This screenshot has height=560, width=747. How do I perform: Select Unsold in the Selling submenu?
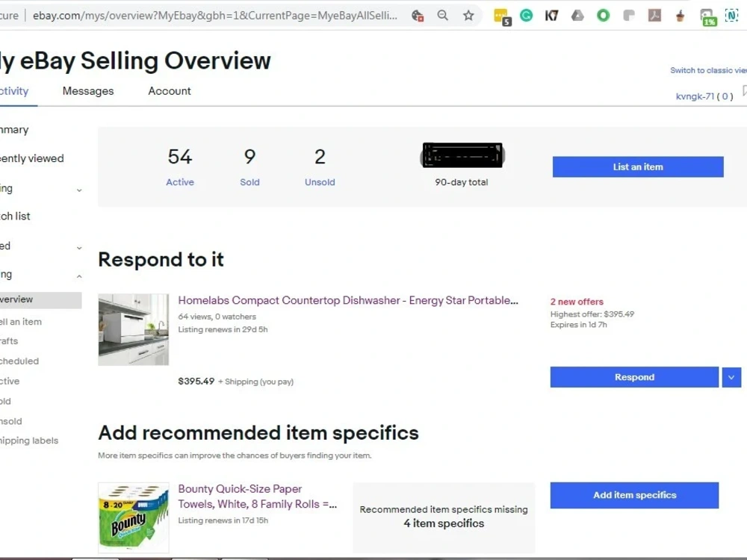[11, 421]
